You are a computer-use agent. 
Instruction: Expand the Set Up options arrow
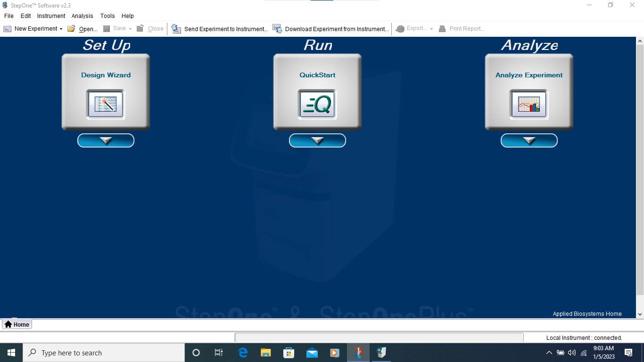[x=106, y=140]
